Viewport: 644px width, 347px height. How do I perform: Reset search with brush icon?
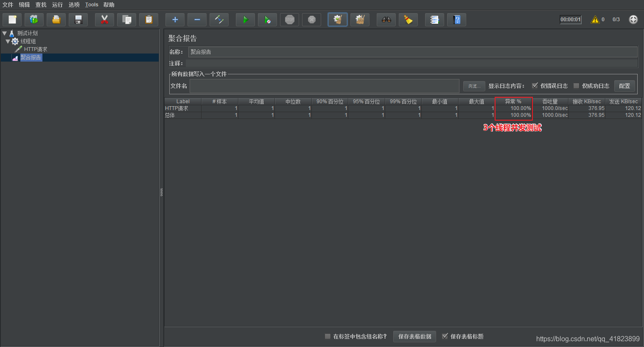tap(409, 20)
